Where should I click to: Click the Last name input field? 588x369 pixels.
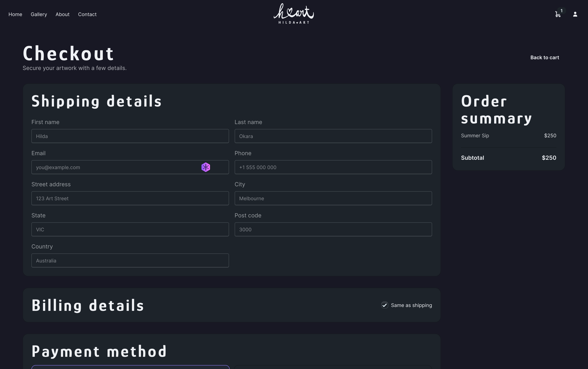point(333,136)
